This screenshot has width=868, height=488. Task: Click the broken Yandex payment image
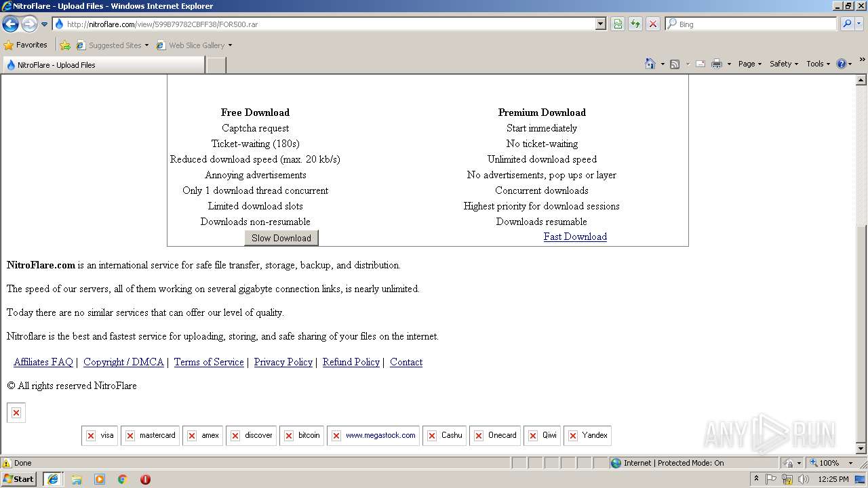click(x=587, y=435)
